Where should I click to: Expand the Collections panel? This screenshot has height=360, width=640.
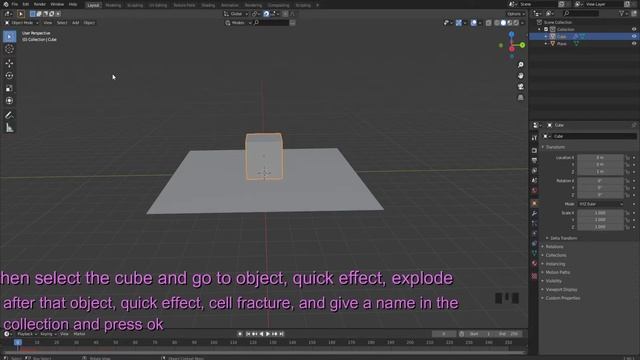(x=556, y=255)
